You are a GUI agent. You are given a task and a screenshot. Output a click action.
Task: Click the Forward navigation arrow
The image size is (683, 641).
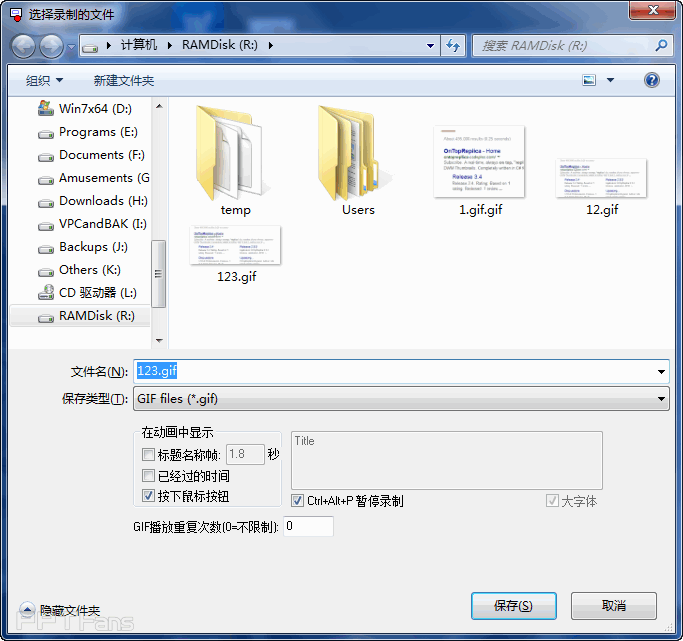coord(50,46)
